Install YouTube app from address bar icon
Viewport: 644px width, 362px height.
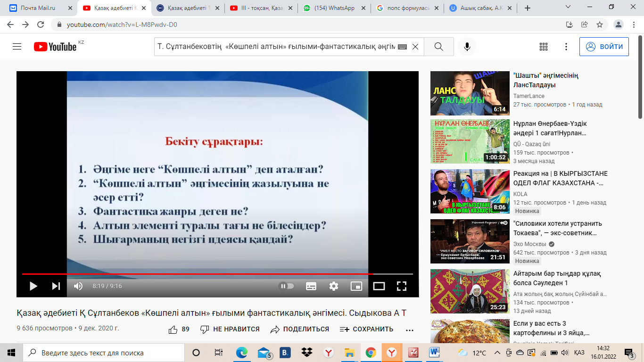tap(569, 25)
